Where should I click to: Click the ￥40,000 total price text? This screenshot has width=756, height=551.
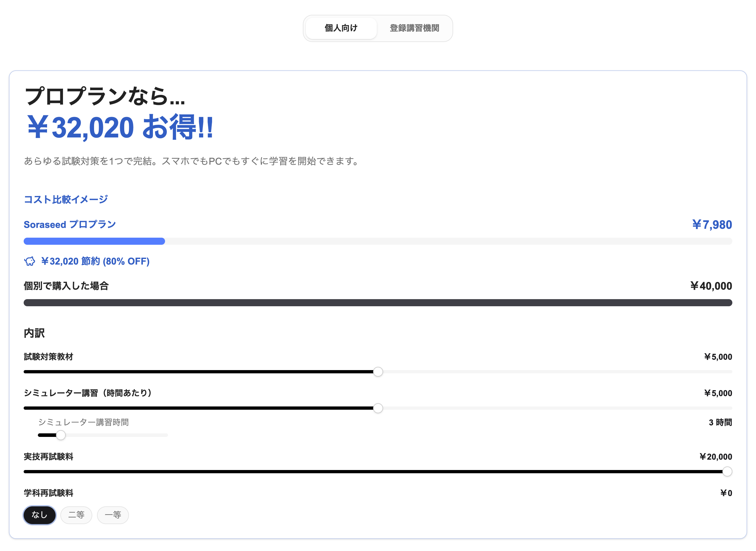point(711,286)
